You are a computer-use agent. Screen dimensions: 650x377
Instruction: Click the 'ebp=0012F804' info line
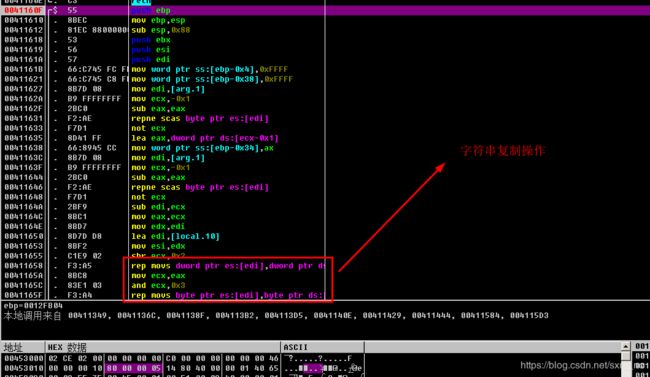pyautogui.click(x=33, y=306)
